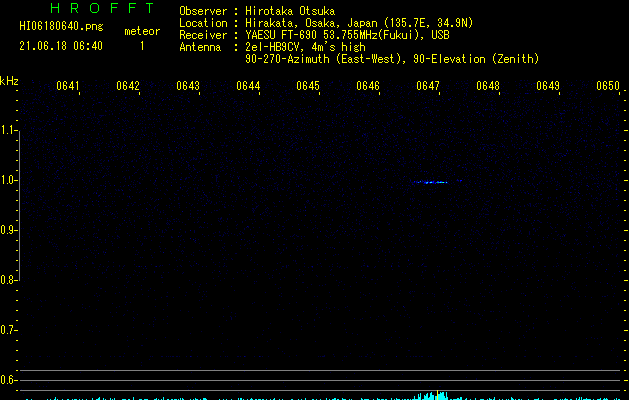Click the 0.7 kHz axis label
The width and height of the screenshot is (629, 400).
tap(8, 330)
